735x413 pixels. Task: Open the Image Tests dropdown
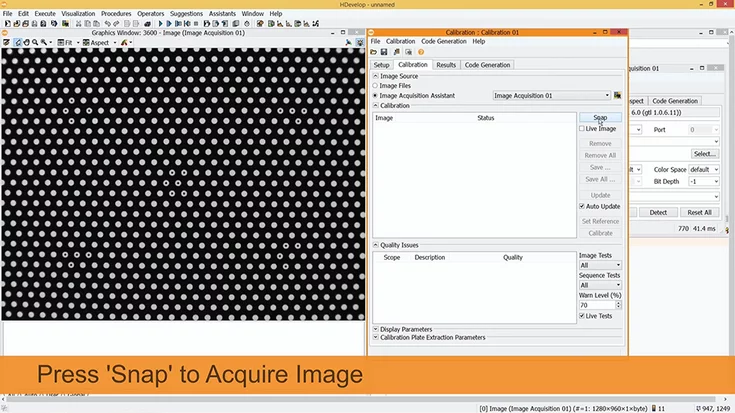600,265
